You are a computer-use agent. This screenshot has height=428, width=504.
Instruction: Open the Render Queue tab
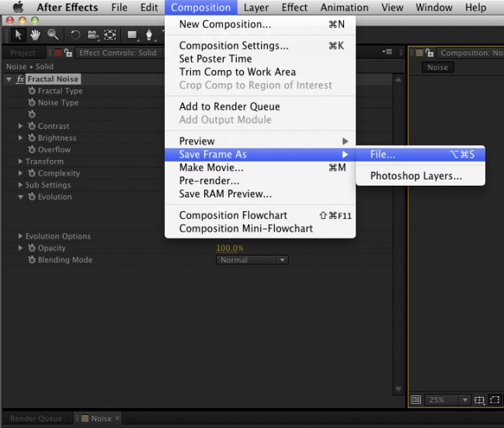pyautogui.click(x=36, y=419)
